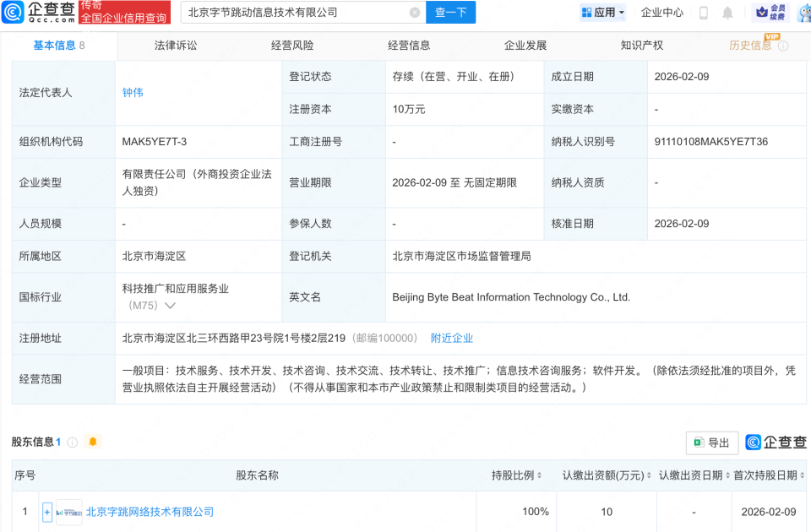Viewport: 811px width, 532px height.
Task: Switch to the 法律诉讼 tab
Action: coord(175,45)
